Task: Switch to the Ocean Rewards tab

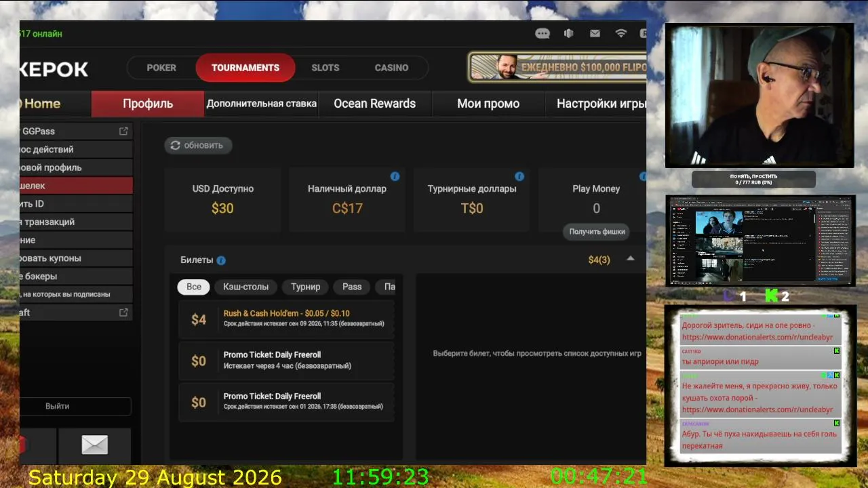Action: tap(374, 104)
